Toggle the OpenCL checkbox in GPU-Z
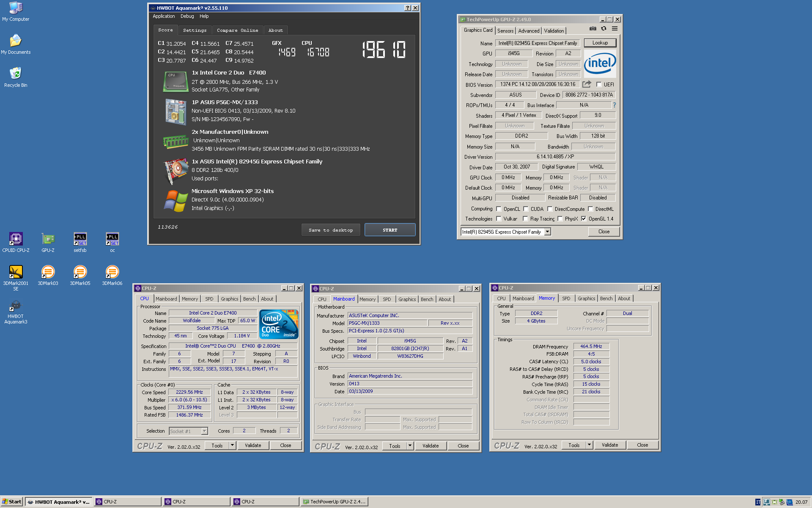 coord(499,209)
